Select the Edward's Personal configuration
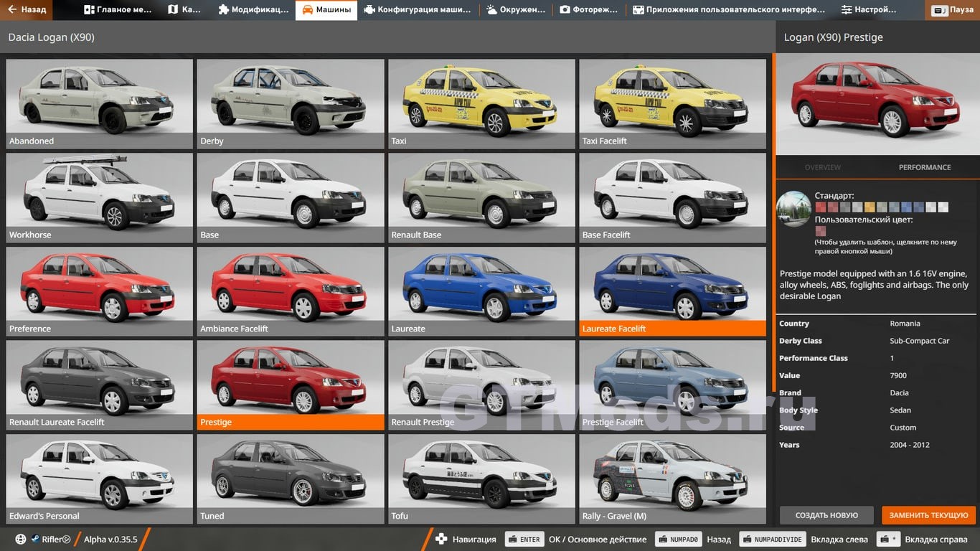Screen dimensions: 980x551 point(100,479)
